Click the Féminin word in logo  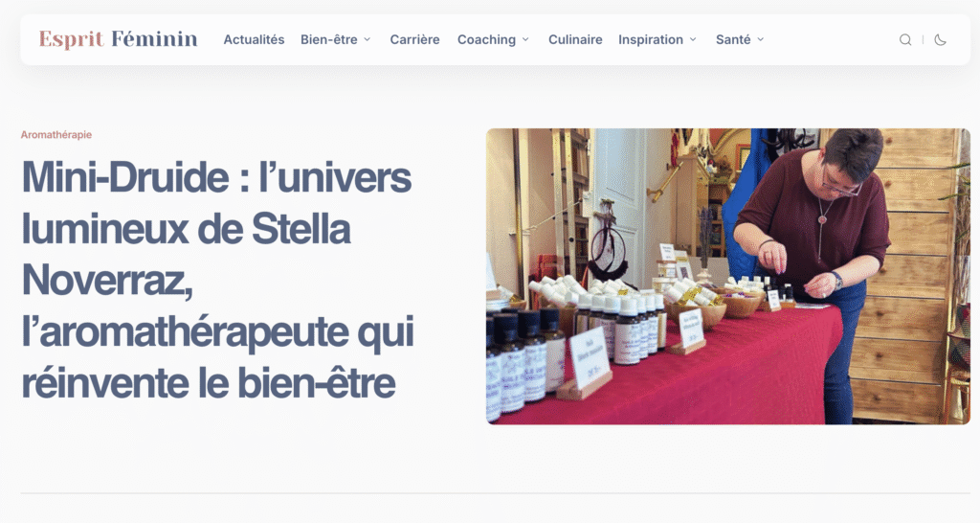(154, 38)
